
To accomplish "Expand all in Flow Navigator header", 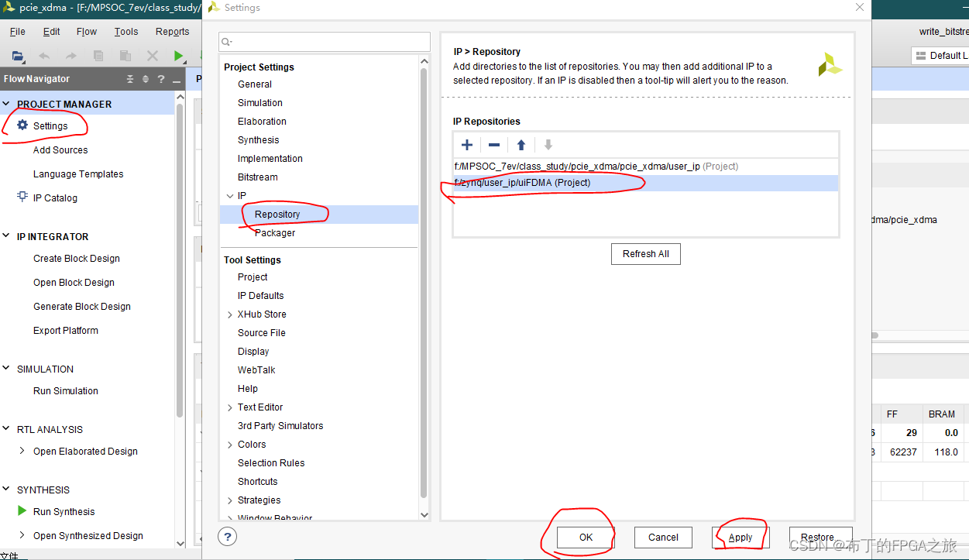I will 146,79.
